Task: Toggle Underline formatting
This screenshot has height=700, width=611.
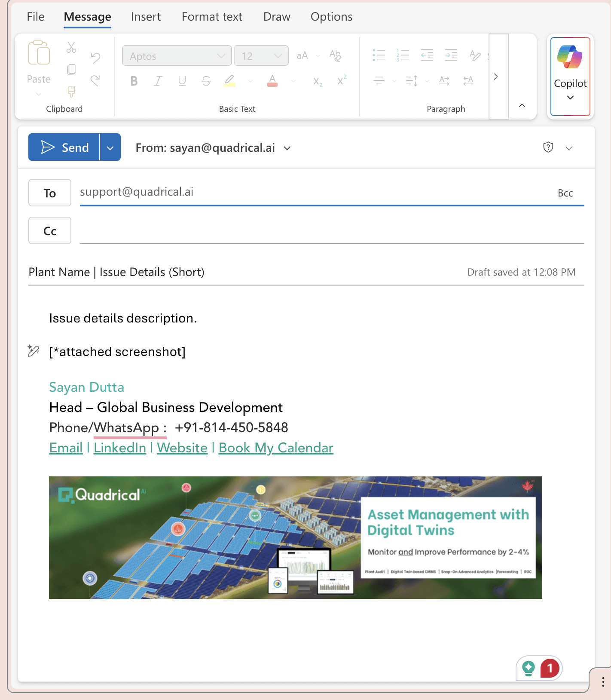Action: (182, 81)
